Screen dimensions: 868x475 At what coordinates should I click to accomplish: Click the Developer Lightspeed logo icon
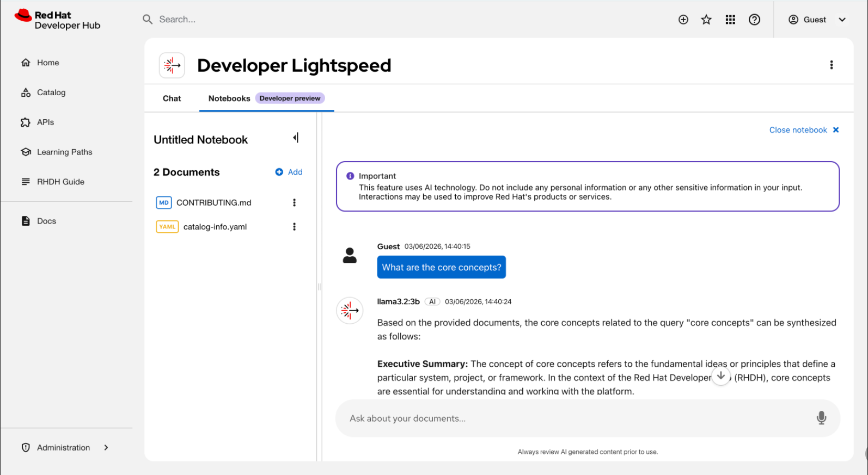tap(172, 65)
